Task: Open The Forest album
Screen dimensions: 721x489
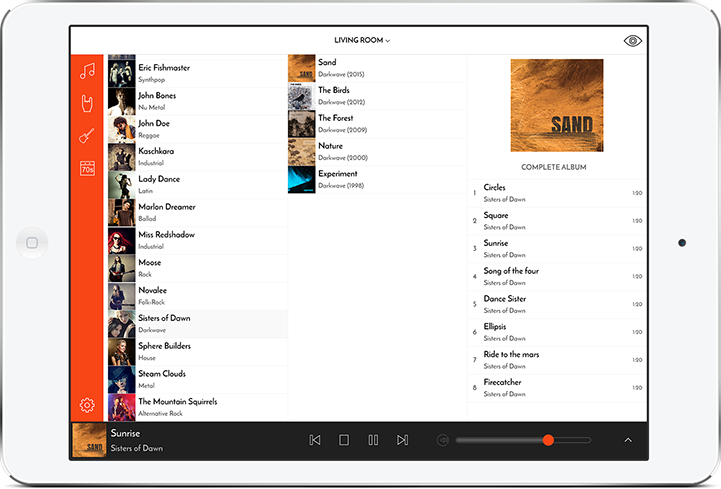Action: pos(335,123)
